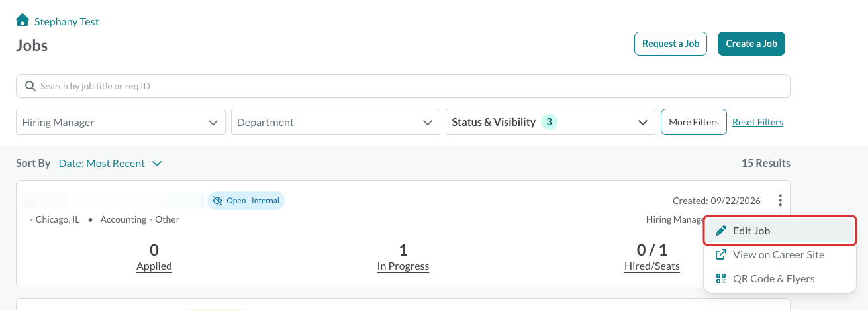This screenshot has height=310, width=868.
Task: Click the Request a Job button
Action: tap(671, 44)
